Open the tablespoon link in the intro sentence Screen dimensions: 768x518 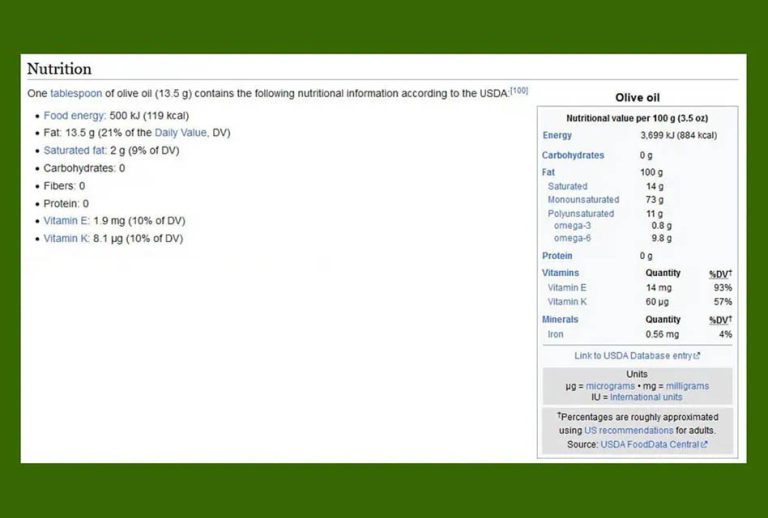click(77, 93)
